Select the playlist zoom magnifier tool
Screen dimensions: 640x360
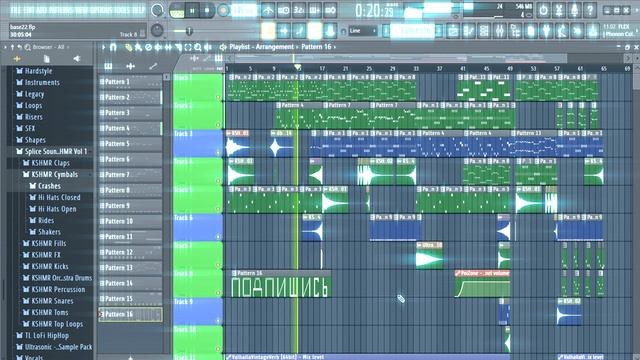198,48
